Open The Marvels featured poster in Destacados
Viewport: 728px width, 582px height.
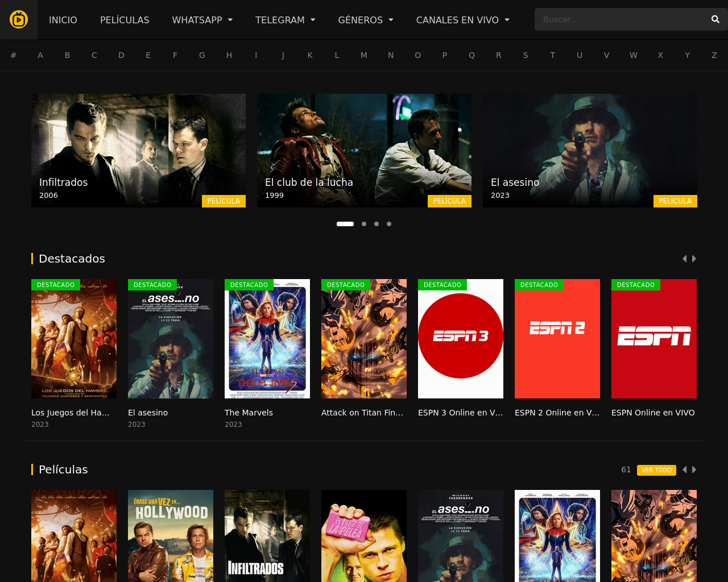[267, 339]
